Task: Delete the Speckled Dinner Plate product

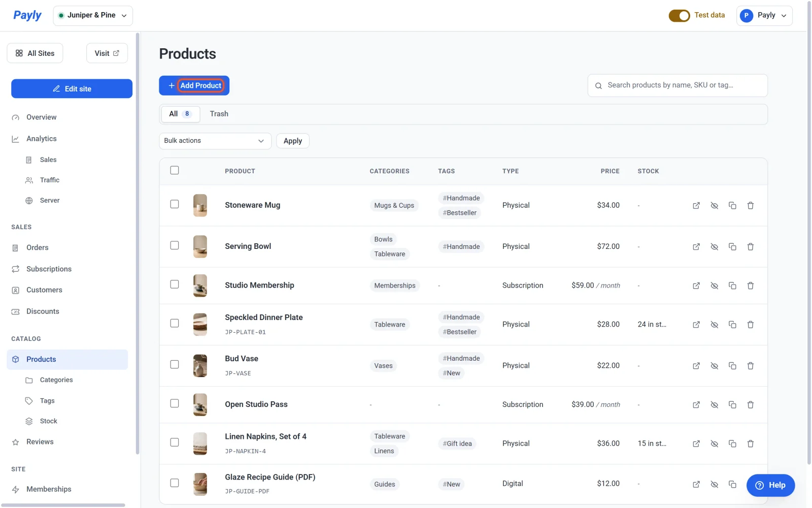Action: (x=751, y=324)
